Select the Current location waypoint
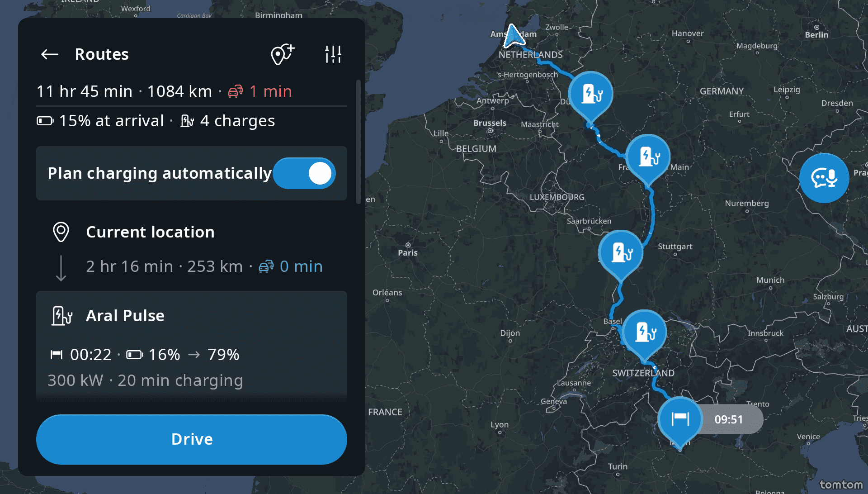Image resolution: width=868 pixels, height=494 pixels. (x=150, y=232)
